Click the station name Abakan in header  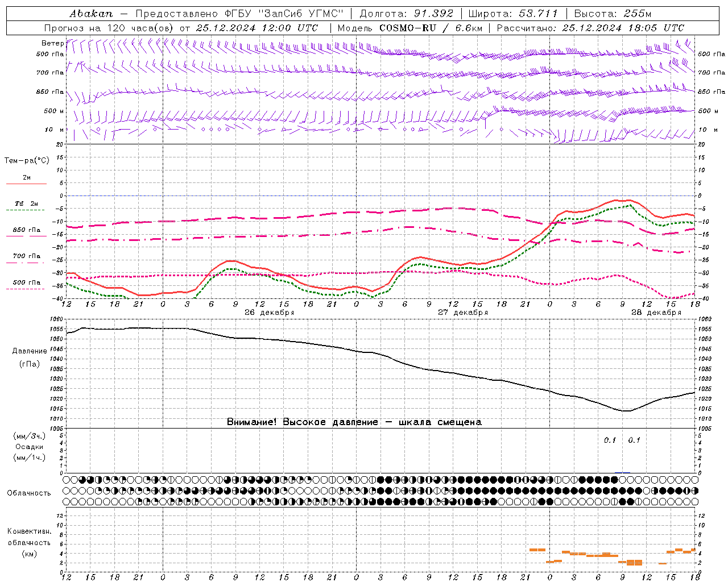91,14
